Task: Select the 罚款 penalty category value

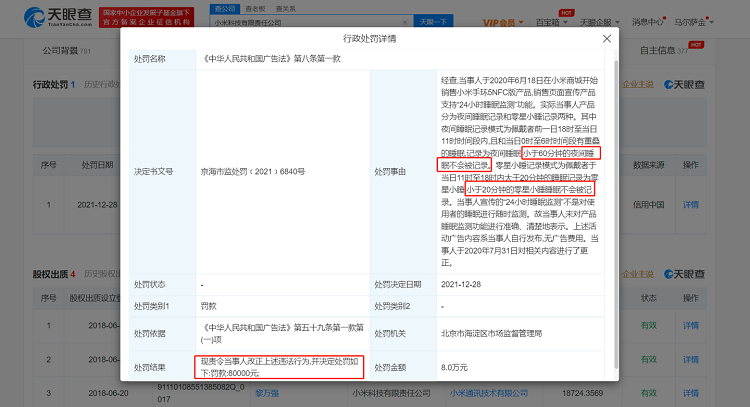Action: (x=209, y=306)
